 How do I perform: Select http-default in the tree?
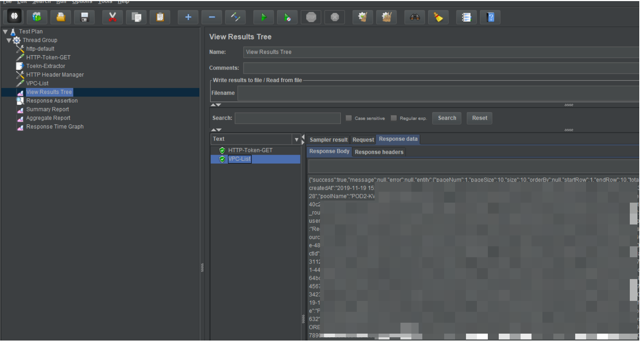[40, 49]
